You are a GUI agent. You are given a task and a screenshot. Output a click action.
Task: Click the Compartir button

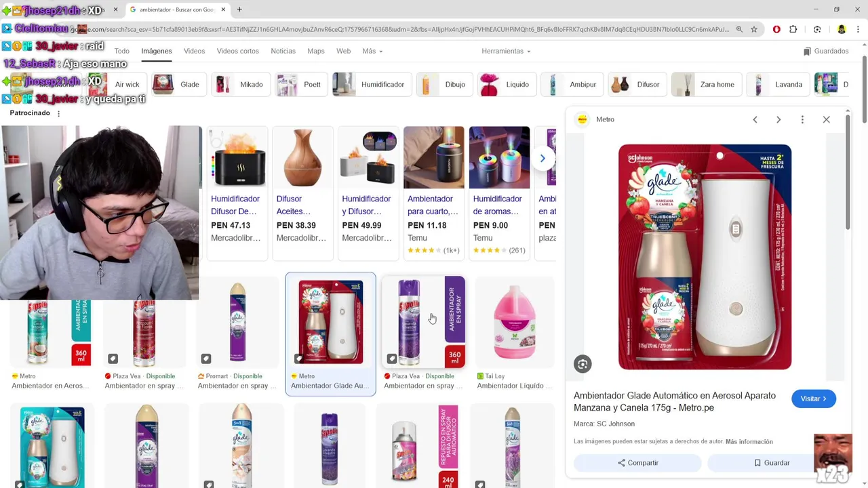click(x=637, y=463)
